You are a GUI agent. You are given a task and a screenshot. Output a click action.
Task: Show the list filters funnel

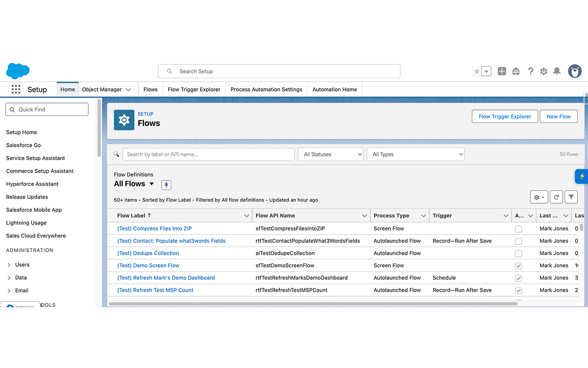[571, 197]
